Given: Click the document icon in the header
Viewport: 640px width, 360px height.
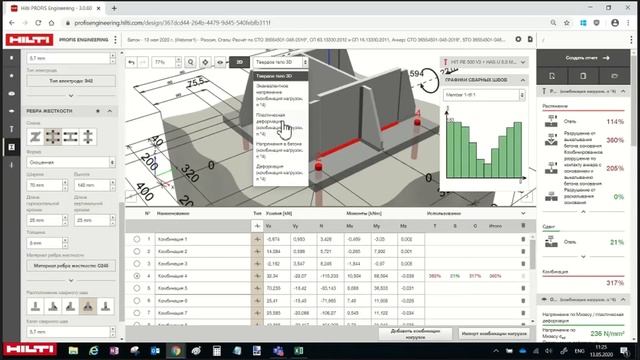Looking at the screenshot, I should click(530, 39).
